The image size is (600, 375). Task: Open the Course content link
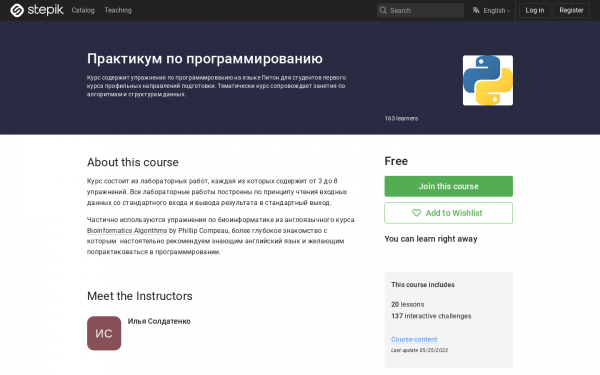coord(414,339)
